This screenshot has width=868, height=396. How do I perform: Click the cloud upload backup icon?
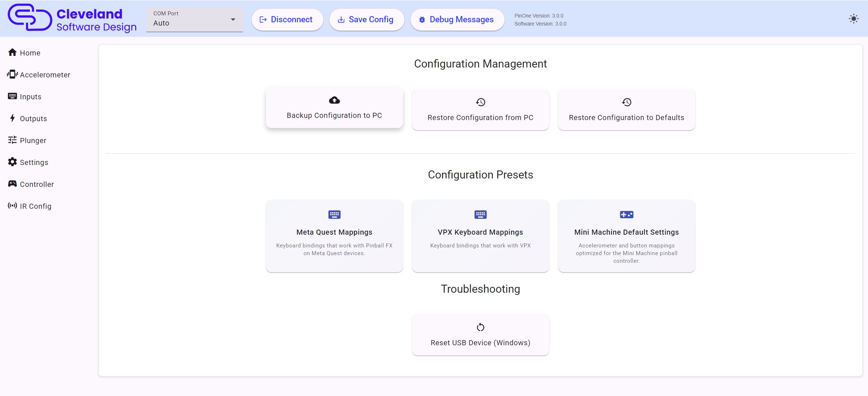tap(334, 100)
